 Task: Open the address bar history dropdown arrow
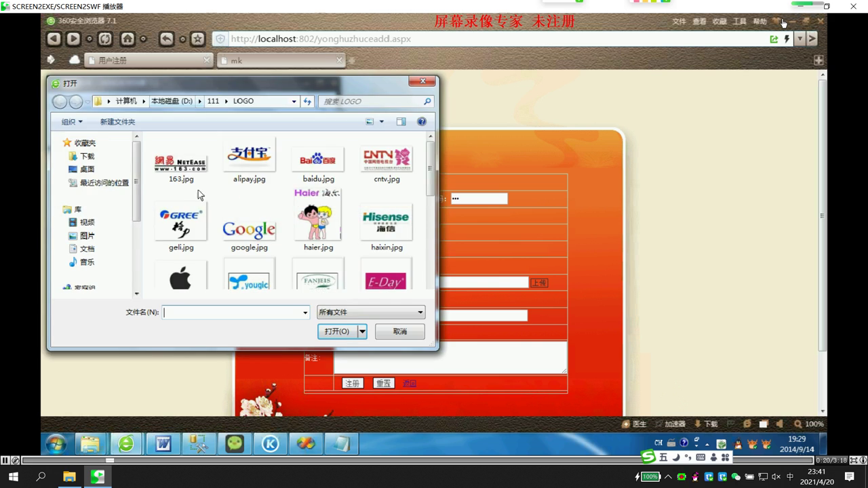click(800, 39)
